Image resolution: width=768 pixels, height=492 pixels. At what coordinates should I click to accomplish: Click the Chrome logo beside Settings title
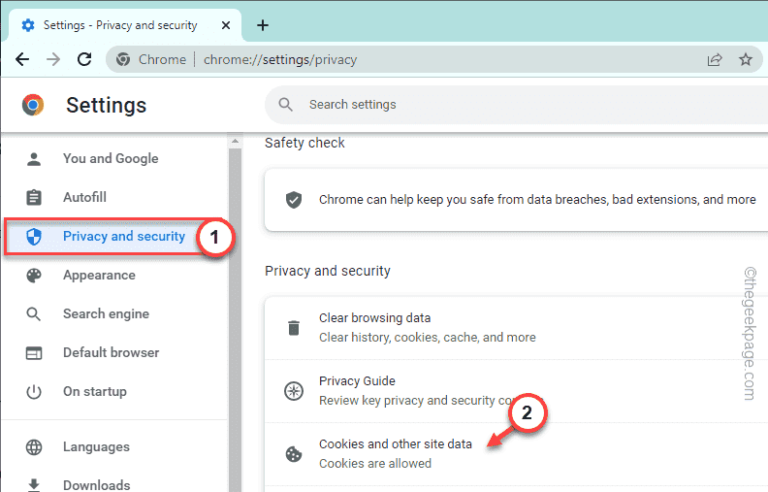(x=33, y=105)
